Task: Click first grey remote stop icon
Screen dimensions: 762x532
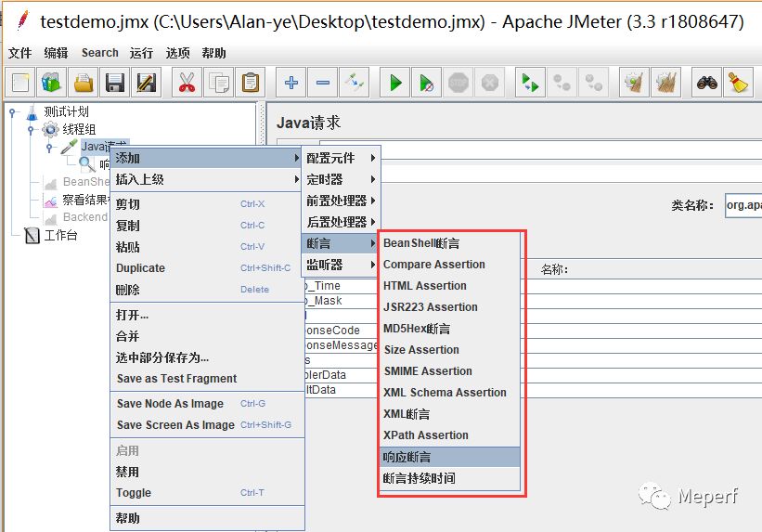Action: 562,83
